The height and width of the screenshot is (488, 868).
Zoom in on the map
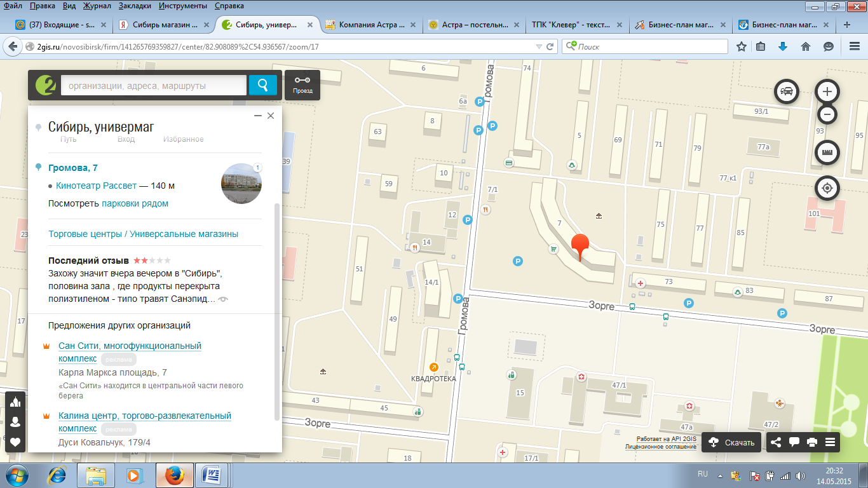[827, 91]
